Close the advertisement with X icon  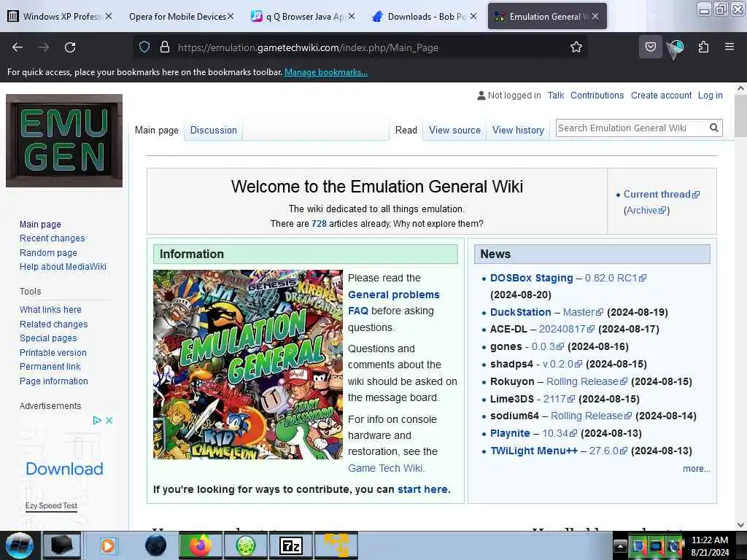pos(109,420)
